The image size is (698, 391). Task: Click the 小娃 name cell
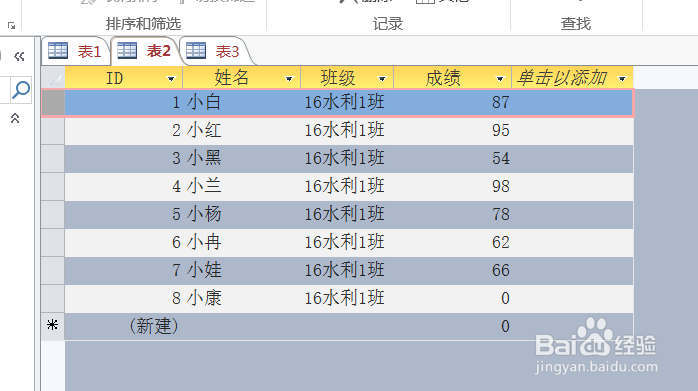pos(242,271)
